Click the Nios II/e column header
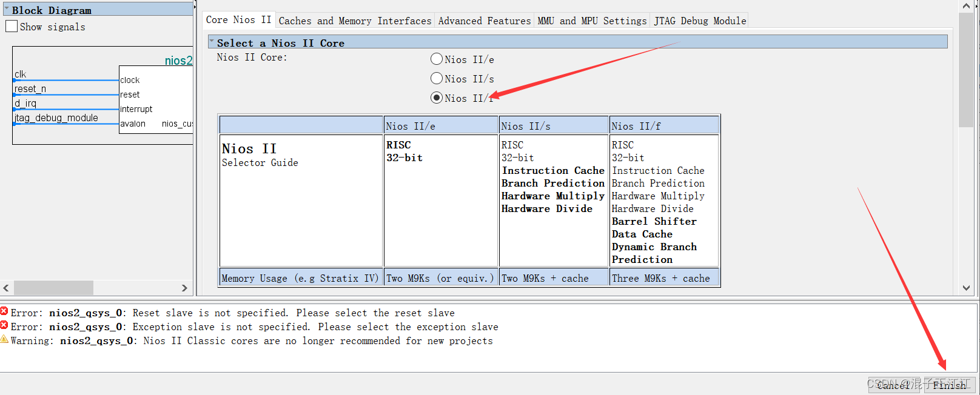Image resolution: width=980 pixels, height=395 pixels. click(441, 125)
